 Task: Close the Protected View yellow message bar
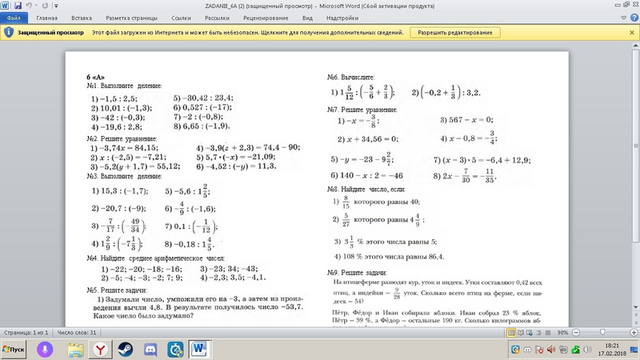click(x=632, y=33)
